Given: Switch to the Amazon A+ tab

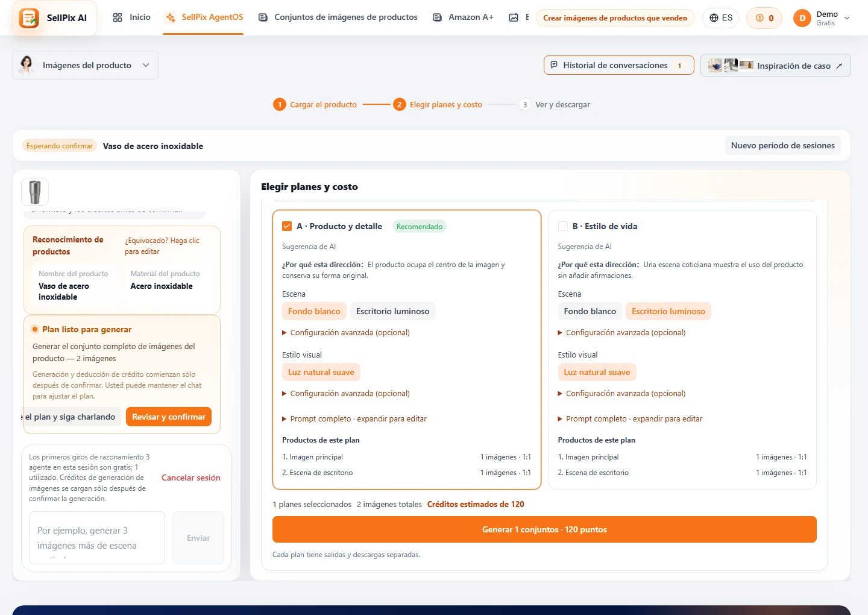Looking at the screenshot, I should click(463, 17).
